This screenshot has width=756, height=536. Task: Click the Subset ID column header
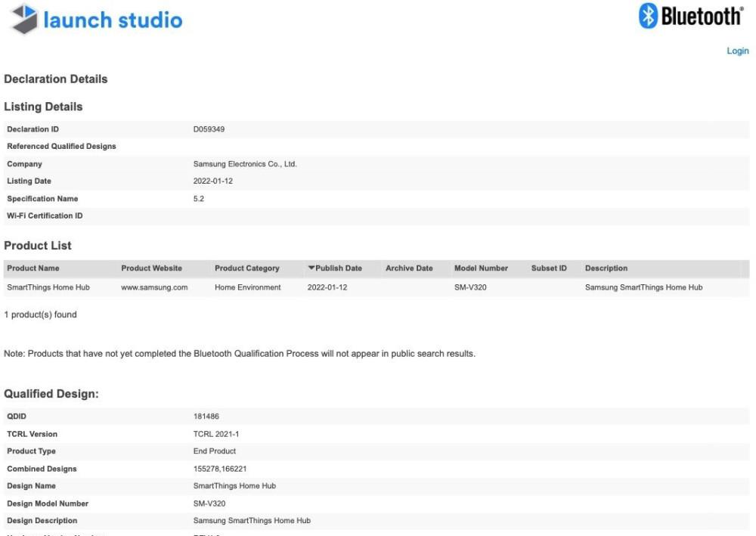coord(549,268)
